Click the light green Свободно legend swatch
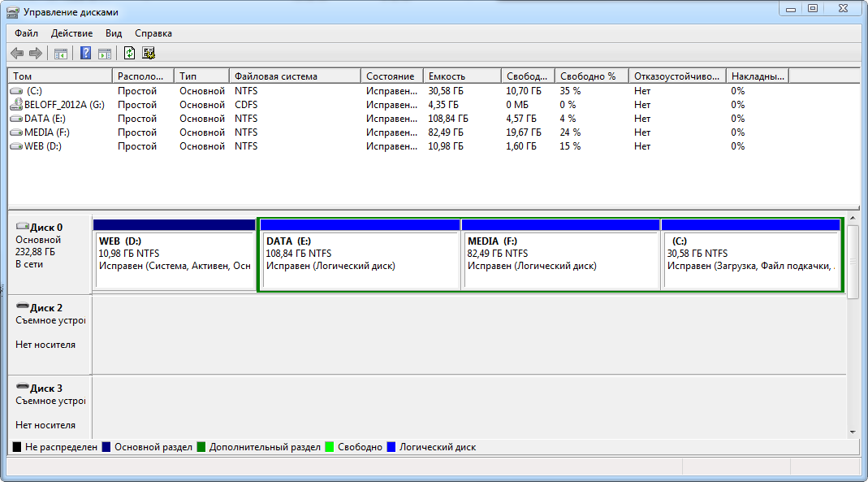The width and height of the screenshot is (868, 482). pyautogui.click(x=330, y=447)
